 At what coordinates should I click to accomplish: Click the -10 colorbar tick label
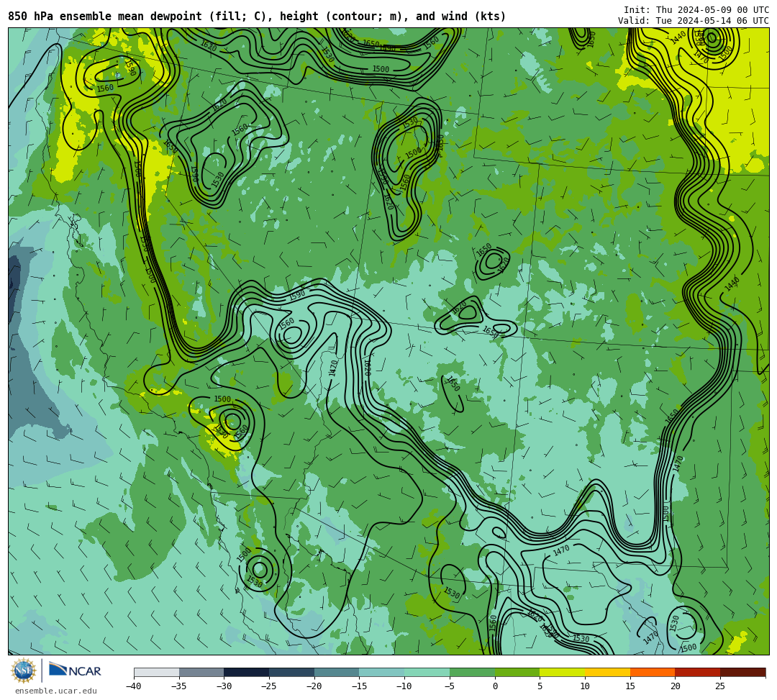(404, 686)
